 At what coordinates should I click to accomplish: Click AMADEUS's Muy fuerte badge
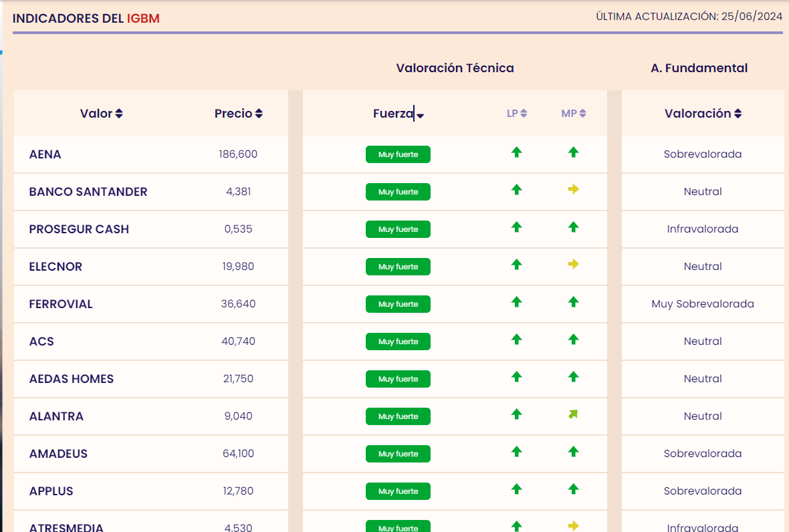coord(398,454)
